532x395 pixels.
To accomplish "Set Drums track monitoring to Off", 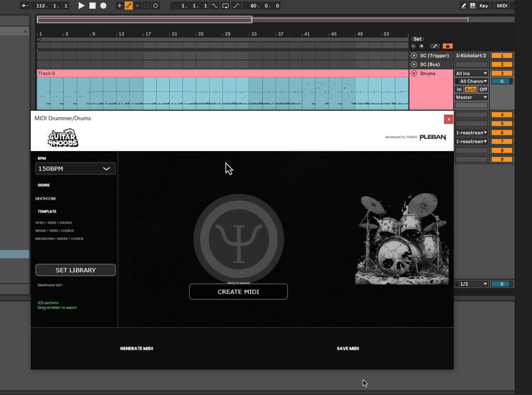I will click(x=482, y=89).
